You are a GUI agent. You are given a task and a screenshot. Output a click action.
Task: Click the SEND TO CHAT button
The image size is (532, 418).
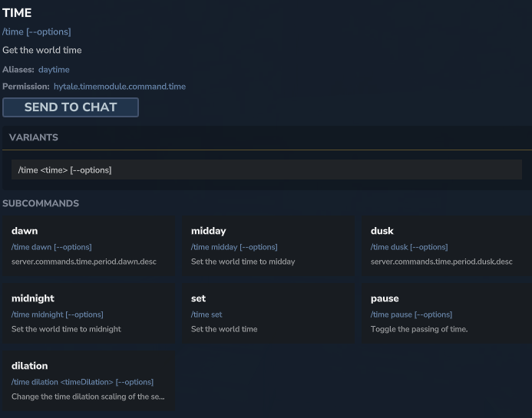[71, 107]
